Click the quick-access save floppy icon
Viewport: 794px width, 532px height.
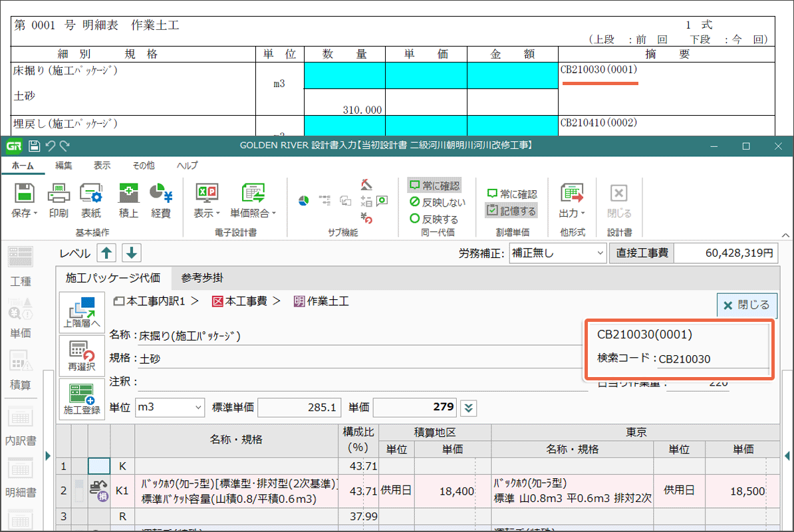[x=34, y=146]
